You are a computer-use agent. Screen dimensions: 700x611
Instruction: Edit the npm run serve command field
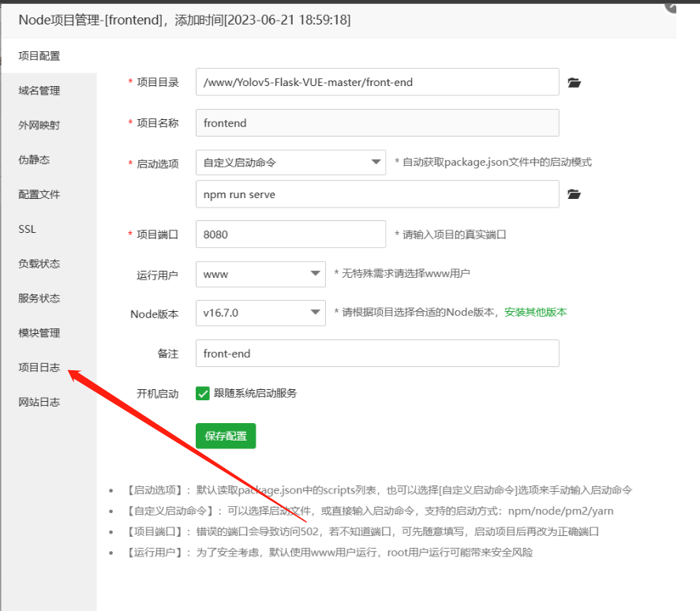tap(377, 194)
